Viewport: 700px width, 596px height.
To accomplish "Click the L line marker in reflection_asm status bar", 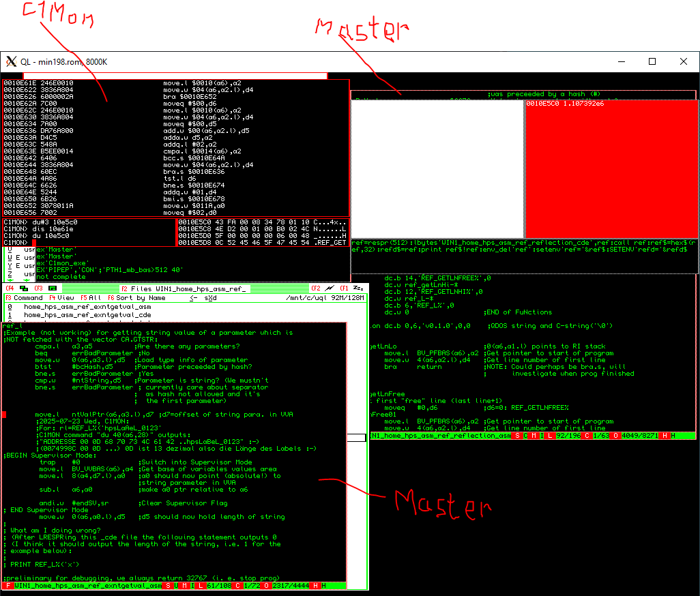I will coord(551,435).
